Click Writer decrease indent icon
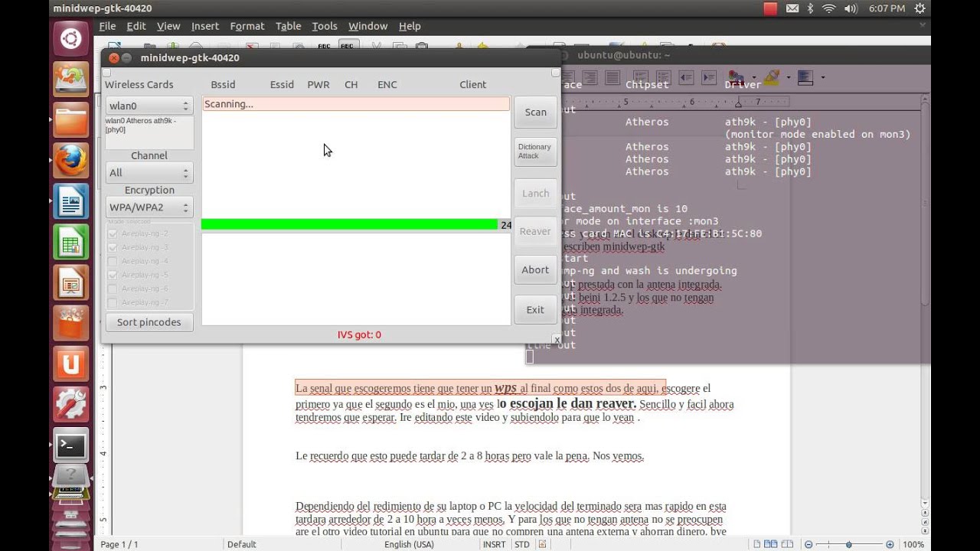The width and height of the screenshot is (980, 551). [686, 77]
